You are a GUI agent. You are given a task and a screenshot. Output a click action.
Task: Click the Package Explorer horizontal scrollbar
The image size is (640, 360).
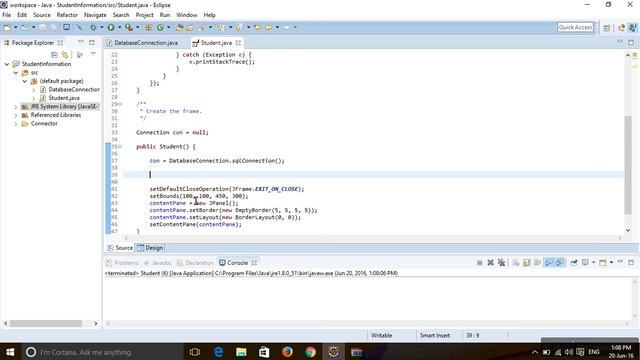(x=46, y=323)
